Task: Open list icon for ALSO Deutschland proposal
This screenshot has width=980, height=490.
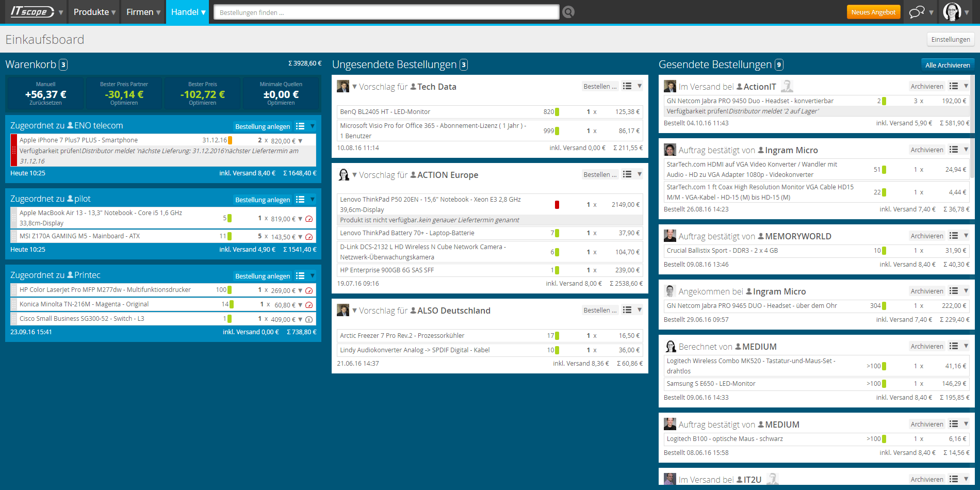Action: pos(627,310)
